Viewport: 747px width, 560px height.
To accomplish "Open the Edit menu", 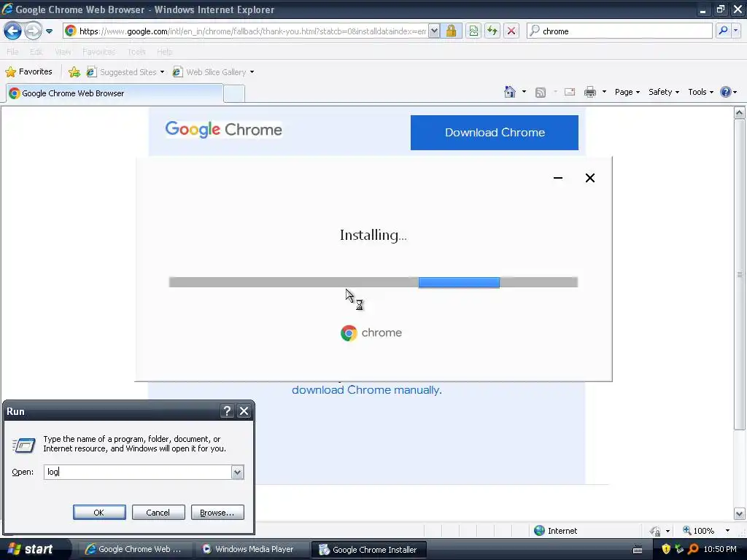I will tap(36, 52).
